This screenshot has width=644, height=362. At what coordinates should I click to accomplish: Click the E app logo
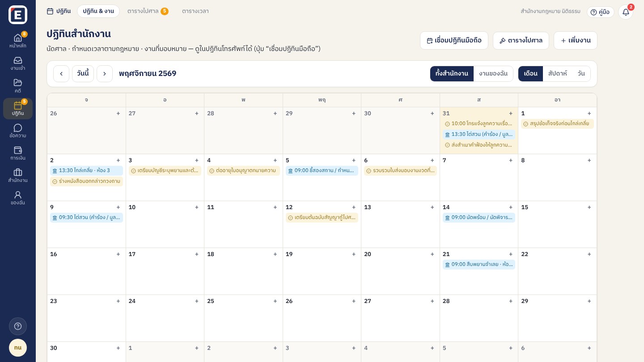(x=18, y=15)
